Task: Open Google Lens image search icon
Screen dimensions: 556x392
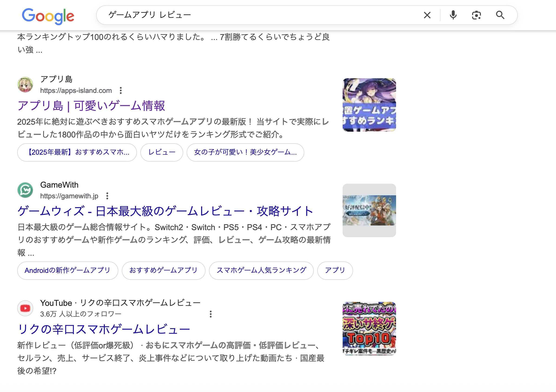Action: pyautogui.click(x=476, y=15)
